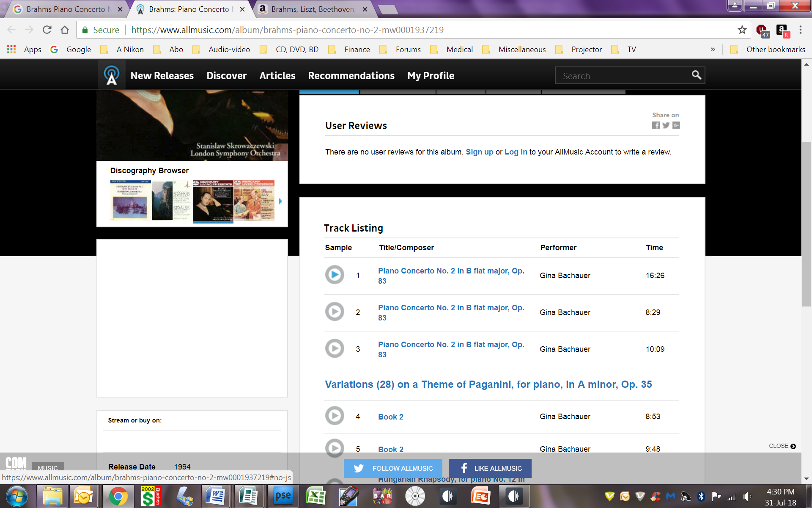Open the Medical bookmarks folder
The height and width of the screenshot is (508, 812).
tap(452, 50)
